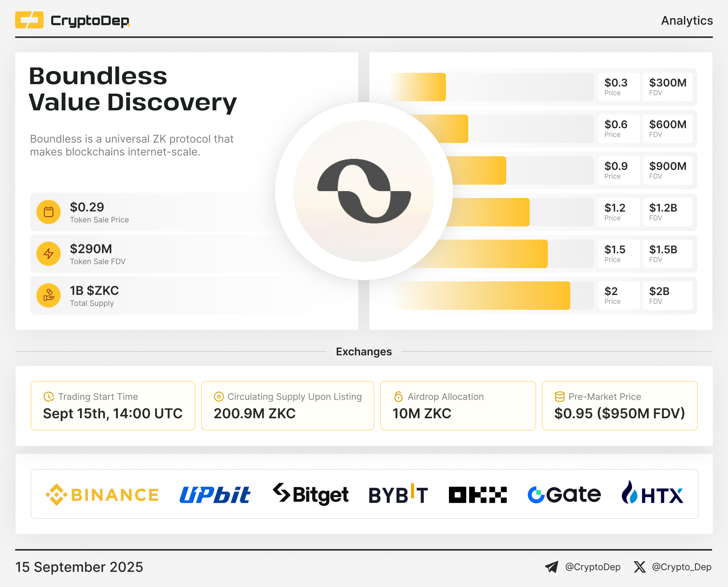Click the Sept 15th, 14:00 UTC value

(x=113, y=413)
